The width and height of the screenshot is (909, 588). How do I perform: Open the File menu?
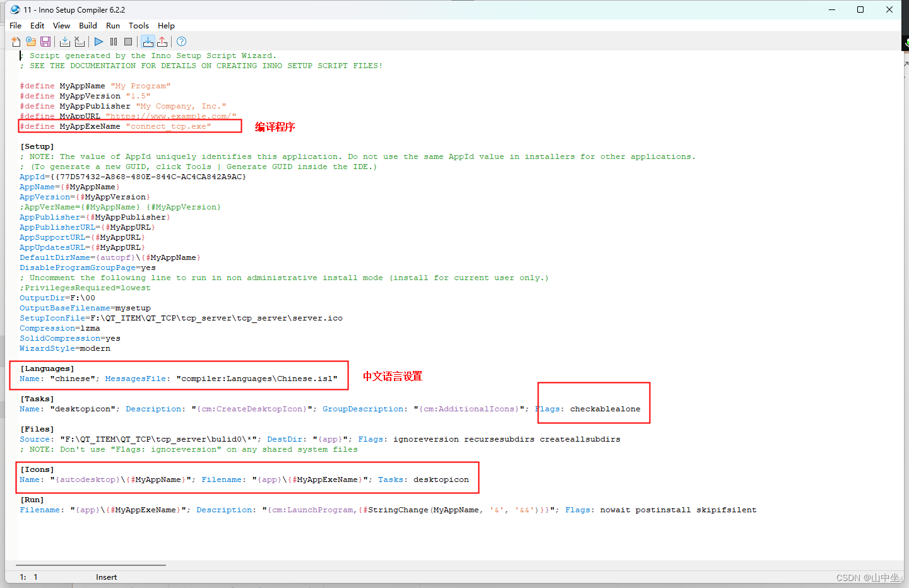tap(16, 25)
